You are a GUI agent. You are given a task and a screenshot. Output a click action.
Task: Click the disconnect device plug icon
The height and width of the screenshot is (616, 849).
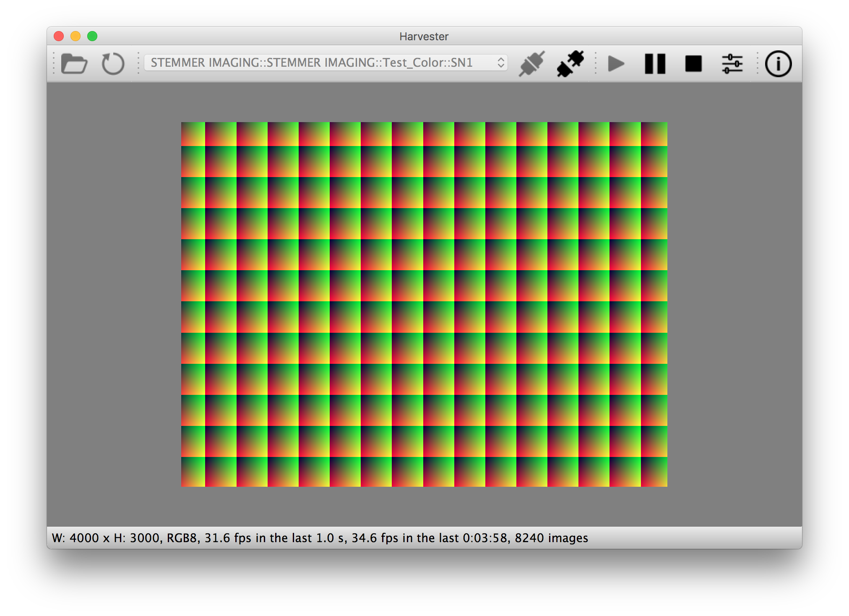[570, 64]
